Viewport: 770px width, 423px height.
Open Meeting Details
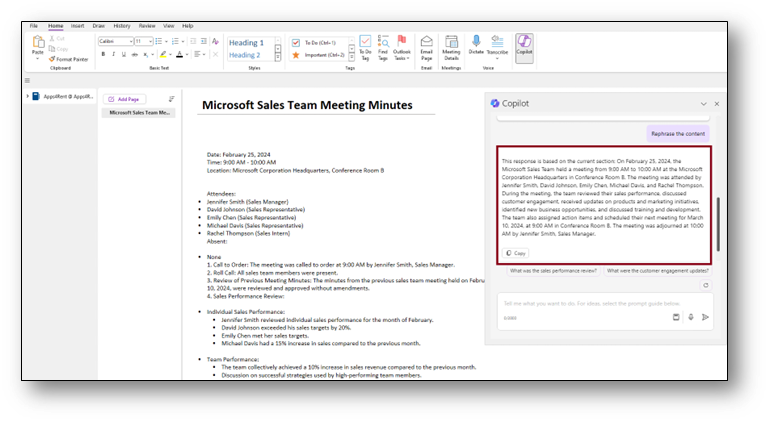point(451,48)
